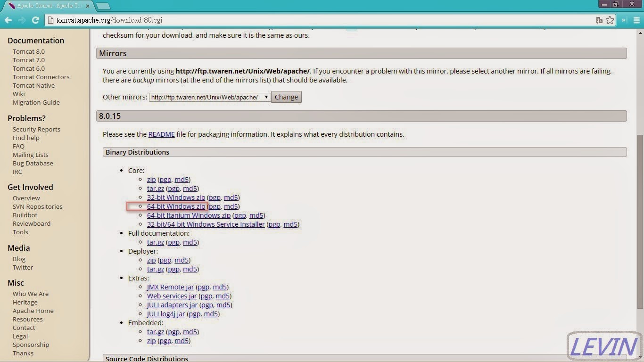Open Who We Are under Misc
This screenshot has width=644, height=362.
(31, 294)
